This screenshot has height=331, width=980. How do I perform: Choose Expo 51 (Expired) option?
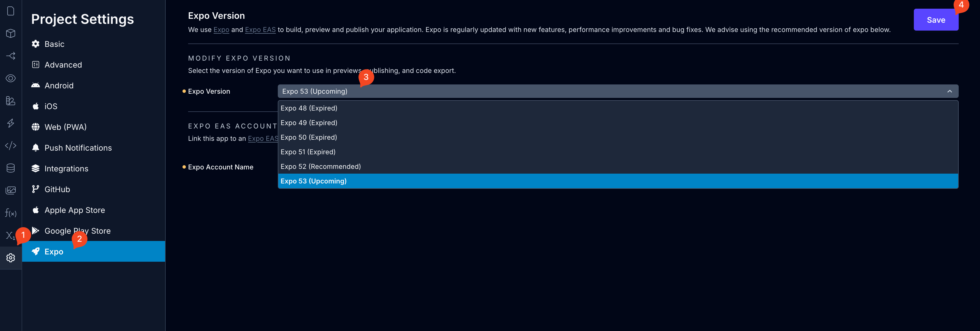[x=618, y=152]
